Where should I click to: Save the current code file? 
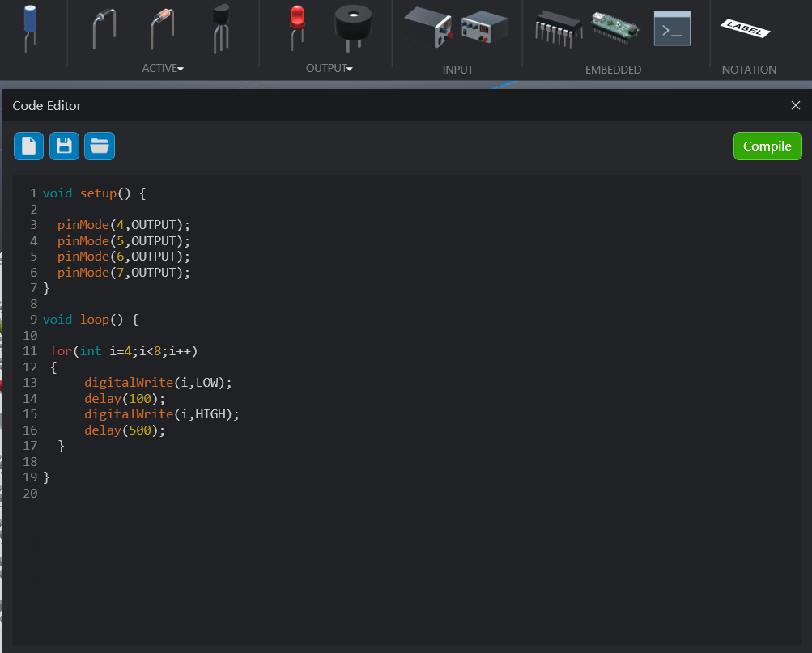pyautogui.click(x=64, y=146)
